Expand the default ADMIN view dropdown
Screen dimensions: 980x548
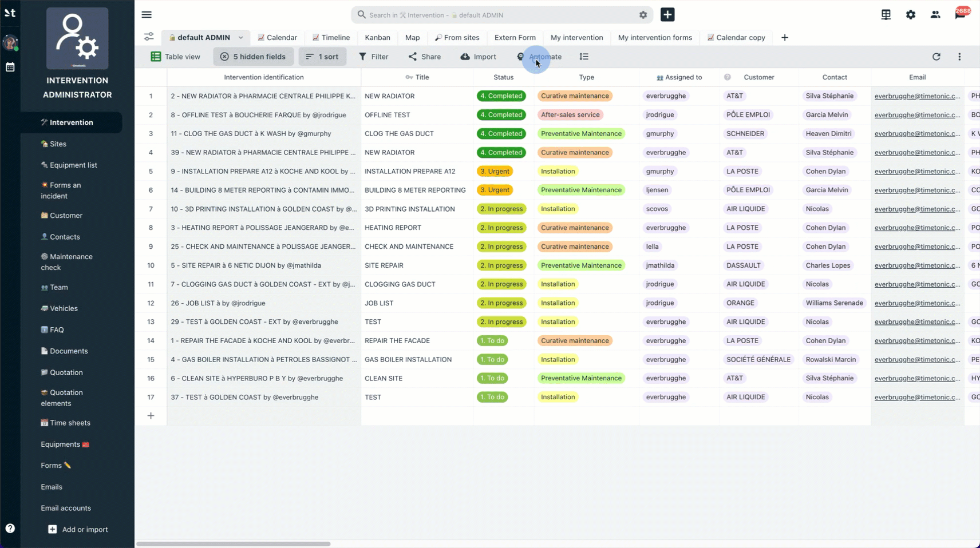(x=240, y=38)
